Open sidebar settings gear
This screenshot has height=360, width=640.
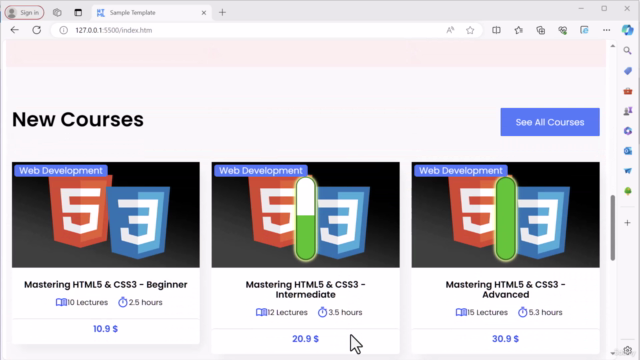(x=628, y=351)
